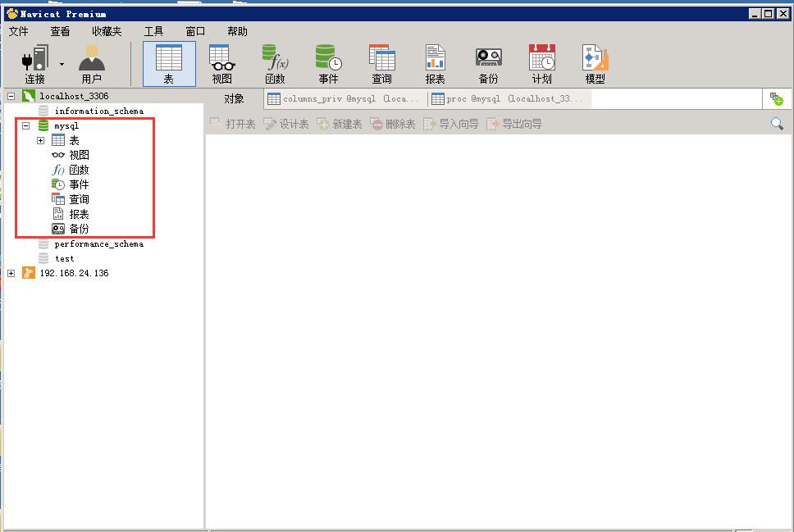This screenshot has width=794, height=532.
Task: Click the new tab icon at the right of the tab bar
Action: point(776,98)
